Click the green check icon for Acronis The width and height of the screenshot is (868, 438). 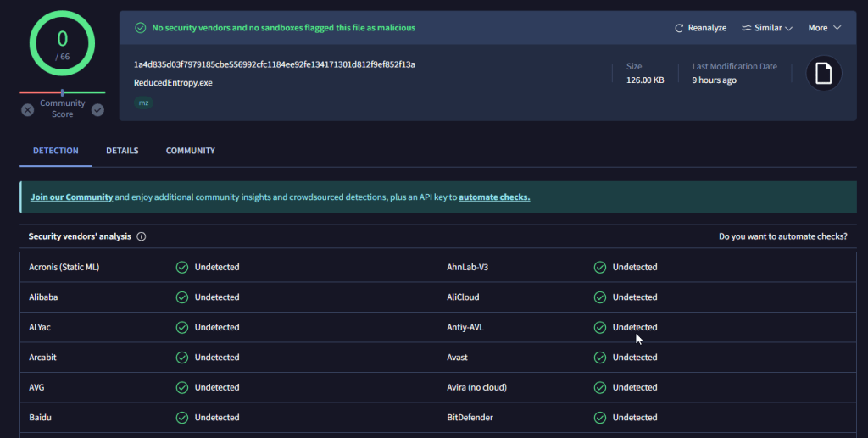coord(181,267)
